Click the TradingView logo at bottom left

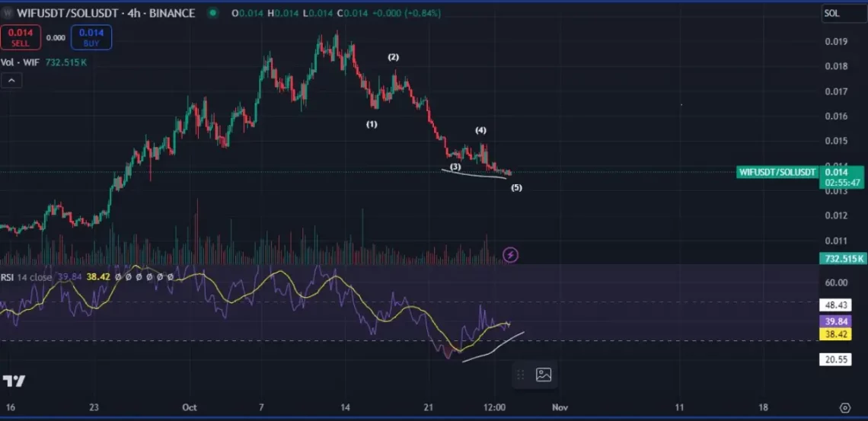click(x=13, y=380)
